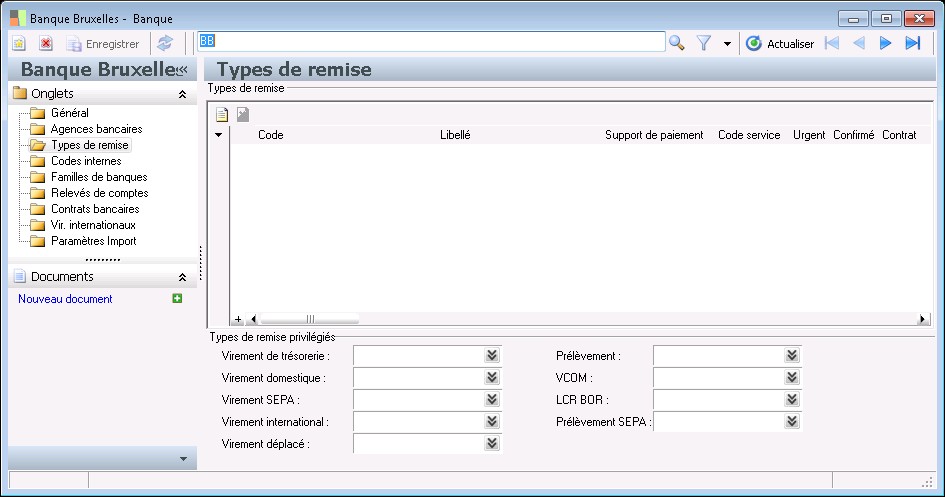
Task: Collapse the Onglets section
Action: point(182,94)
